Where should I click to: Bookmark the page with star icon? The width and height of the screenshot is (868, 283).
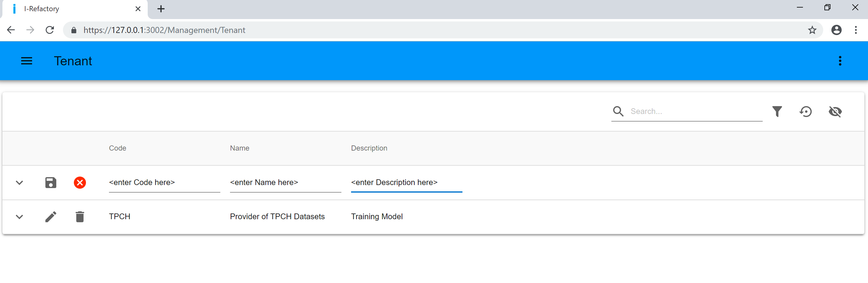(x=812, y=30)
